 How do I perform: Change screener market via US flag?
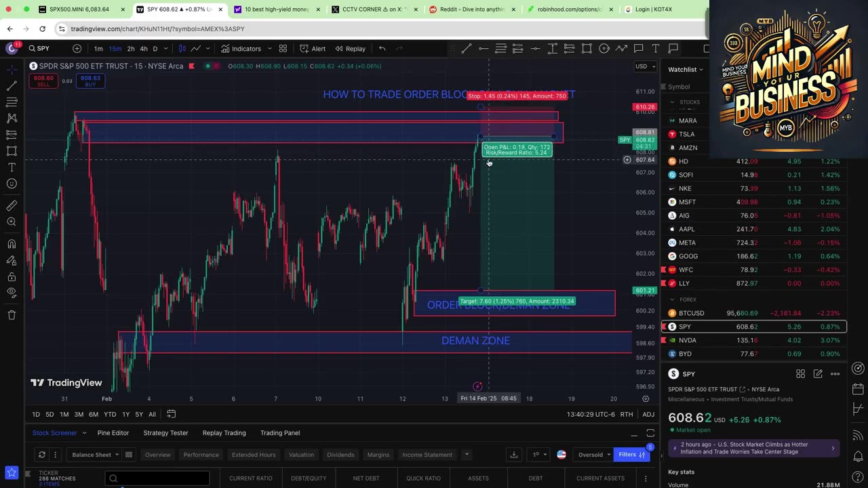[x=561, y=455]
